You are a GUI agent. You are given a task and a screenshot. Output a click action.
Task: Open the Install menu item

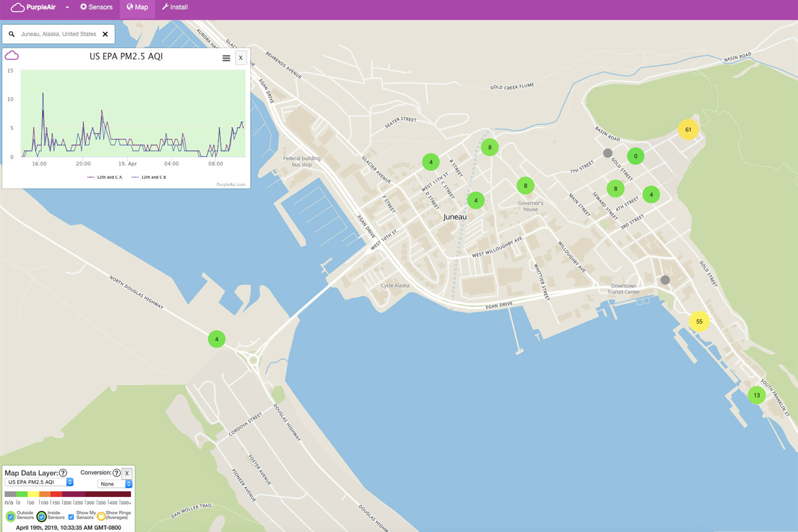click(x=175, y=7)
